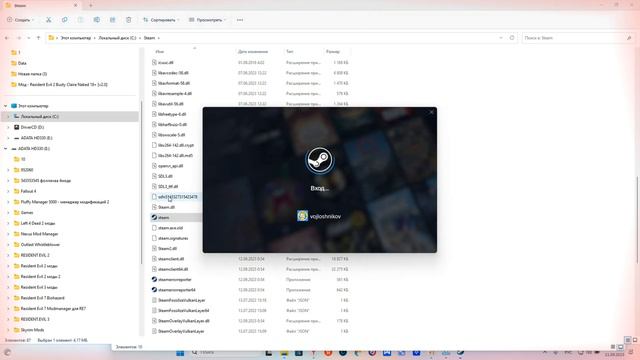Screen dimensions: 640x360
Task: Click Этот компьютер breadcrumb segment
Action: [x=76, y=38]
